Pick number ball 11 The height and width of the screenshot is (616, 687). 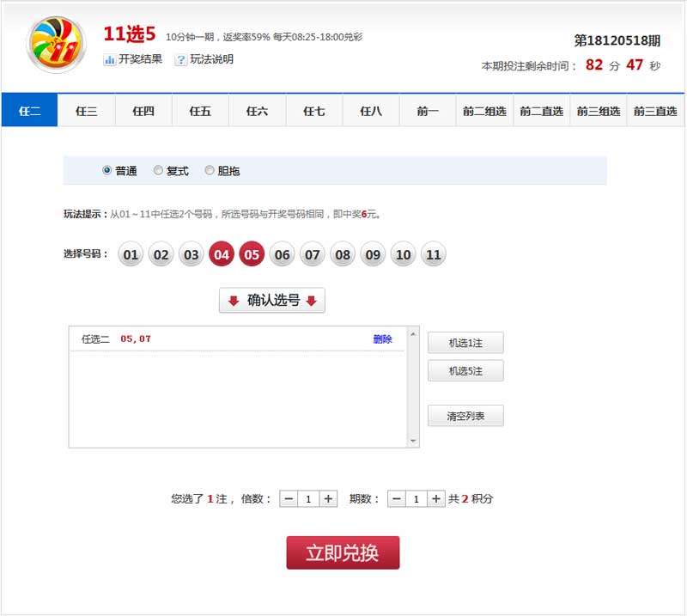(x=434, y=253)
